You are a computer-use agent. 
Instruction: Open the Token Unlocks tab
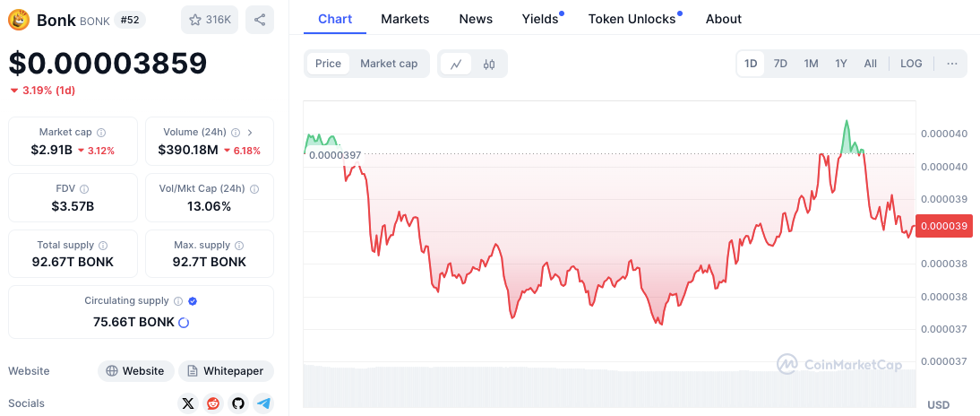coord(632,19)
